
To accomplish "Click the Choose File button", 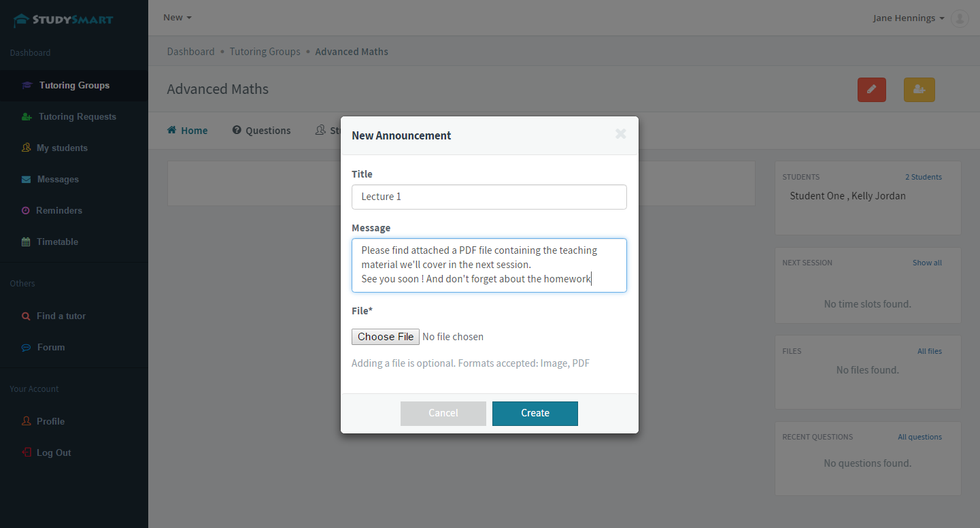I will (386, 337).
